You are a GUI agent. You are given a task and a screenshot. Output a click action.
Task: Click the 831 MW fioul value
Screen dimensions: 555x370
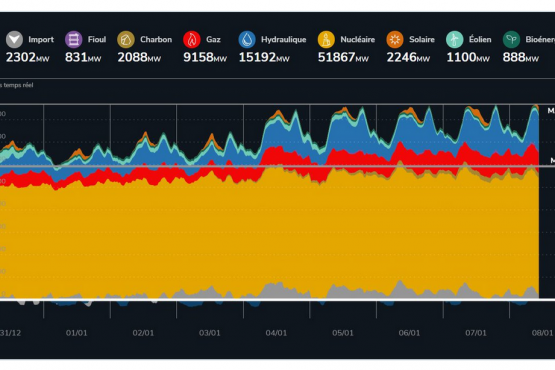[83, 57]
